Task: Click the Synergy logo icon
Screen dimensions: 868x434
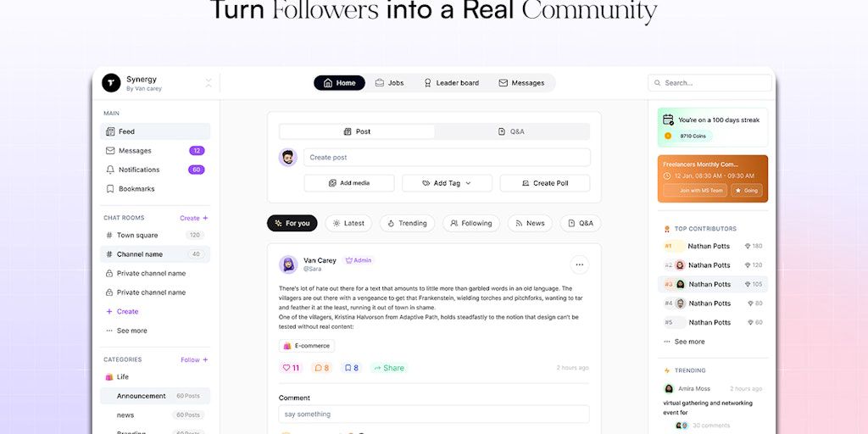Action: 111,83
